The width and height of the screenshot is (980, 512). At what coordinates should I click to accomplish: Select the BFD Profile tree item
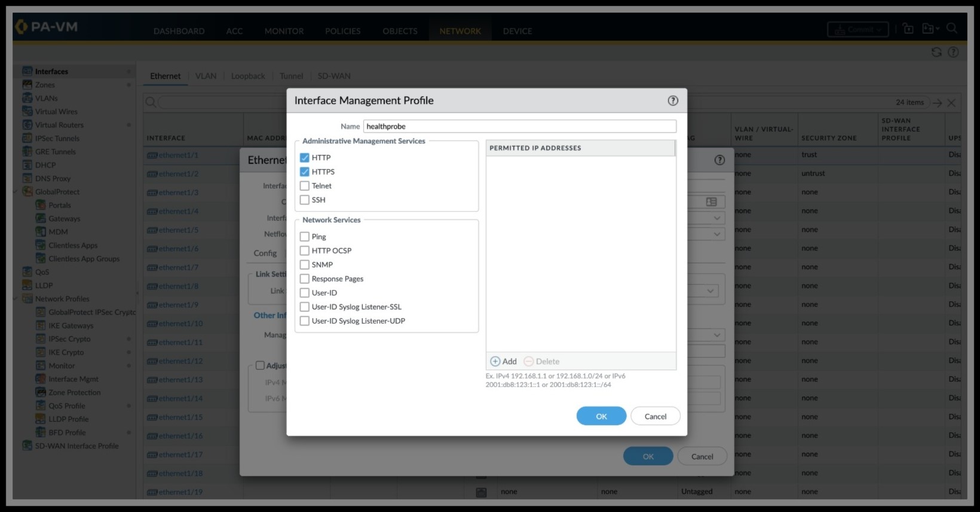[67, 432]
